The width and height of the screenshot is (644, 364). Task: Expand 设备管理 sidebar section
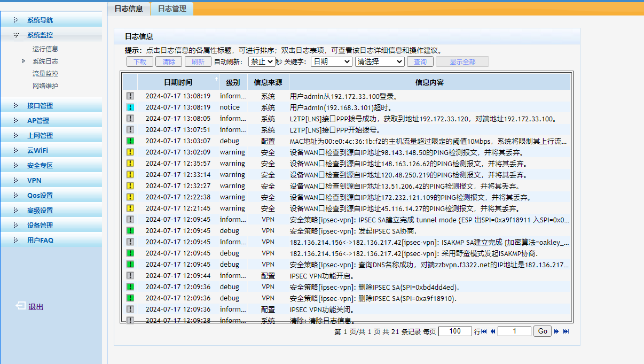[51, 226]
